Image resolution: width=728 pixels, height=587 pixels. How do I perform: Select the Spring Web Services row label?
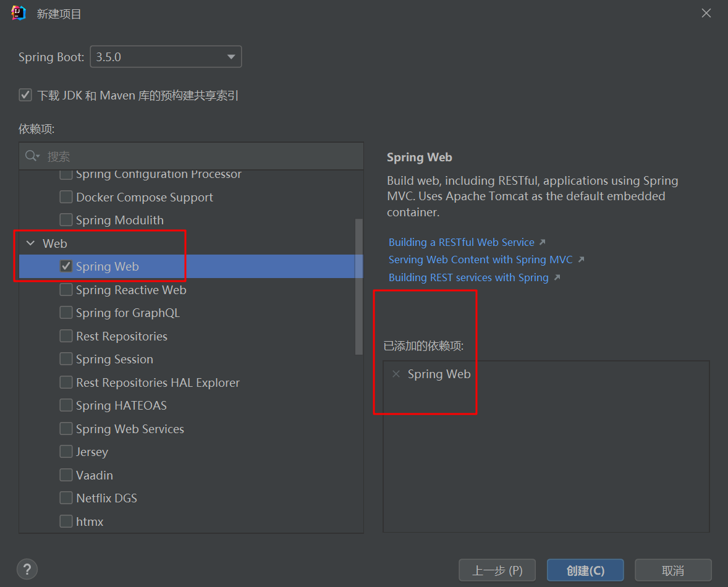coord(130,429)
